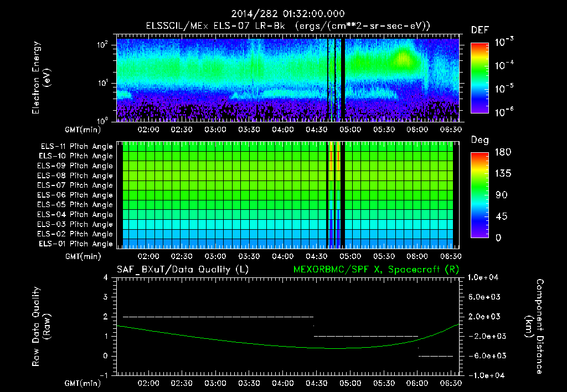Select the ELS-10 Pitch Angle row label
Viewport: 567px width, 392px height.
point(75,156)
